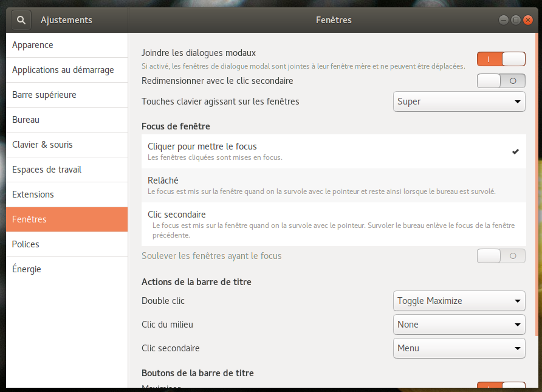
Task: Maximize the Ajustements window
Action: click(x=515, y=20)
